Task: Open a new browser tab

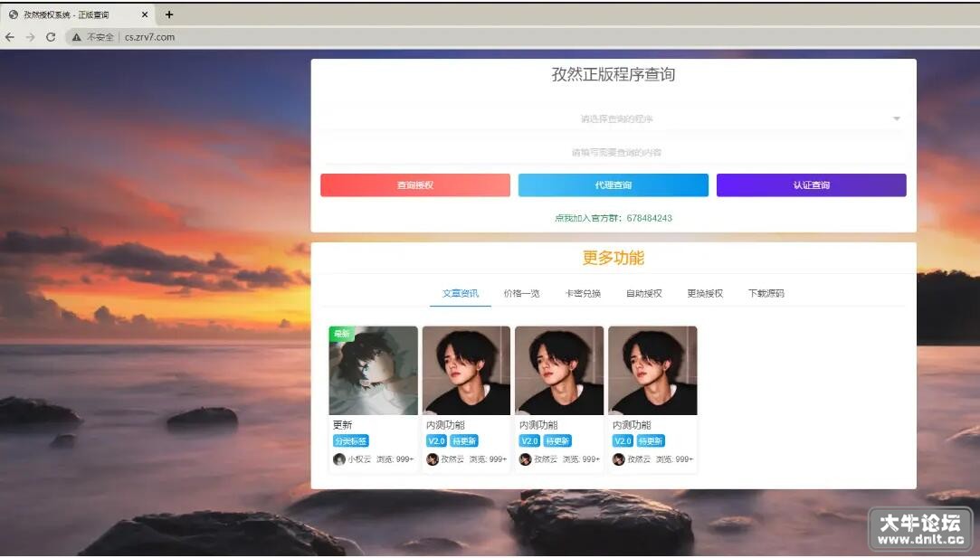Action: coord(168,14)
